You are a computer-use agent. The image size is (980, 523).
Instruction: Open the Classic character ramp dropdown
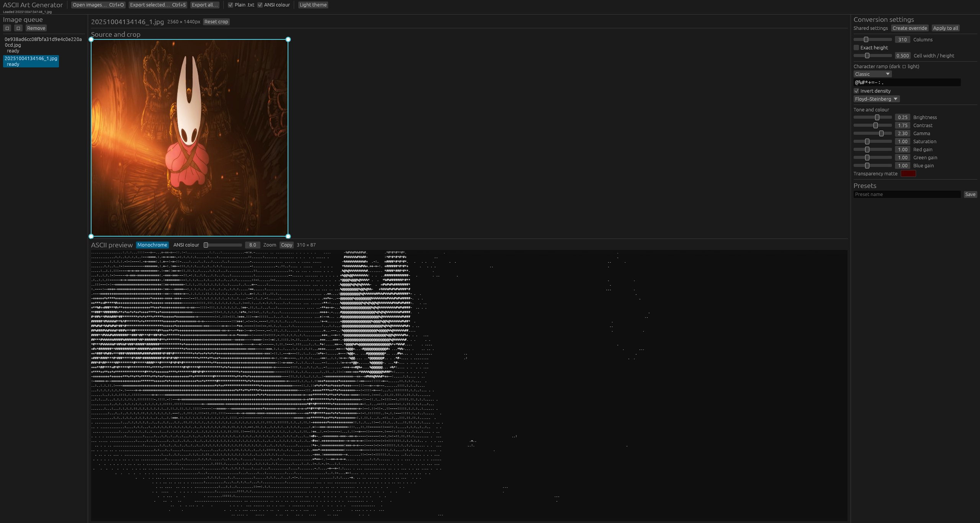872,74
